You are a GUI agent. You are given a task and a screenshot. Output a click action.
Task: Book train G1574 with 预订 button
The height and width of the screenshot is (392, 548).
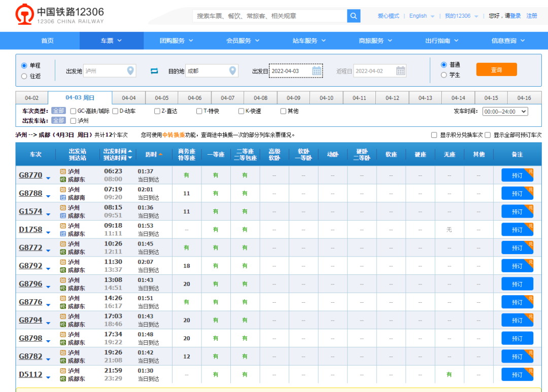point(517,211)
